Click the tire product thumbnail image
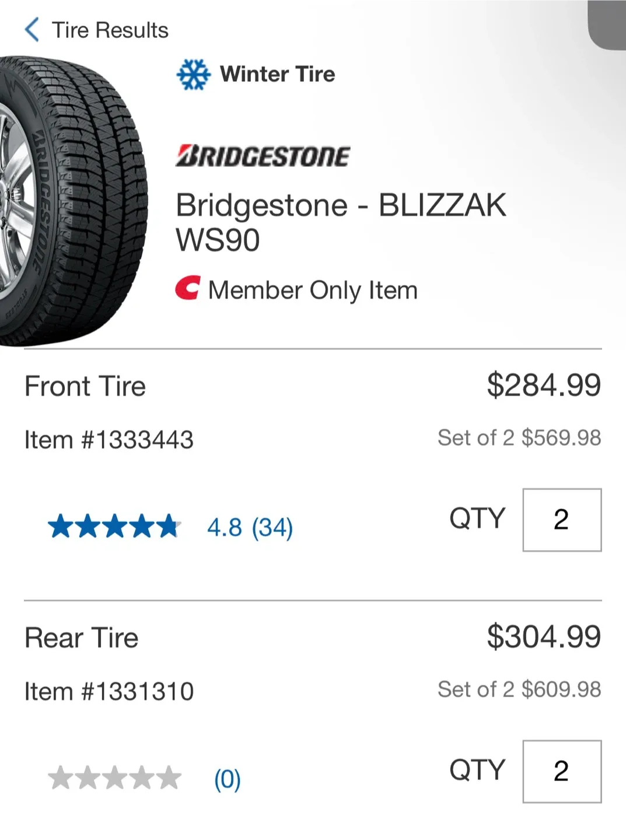Image resolution: width=626 pixels, height=840 pixels. (x=76, y=198)
